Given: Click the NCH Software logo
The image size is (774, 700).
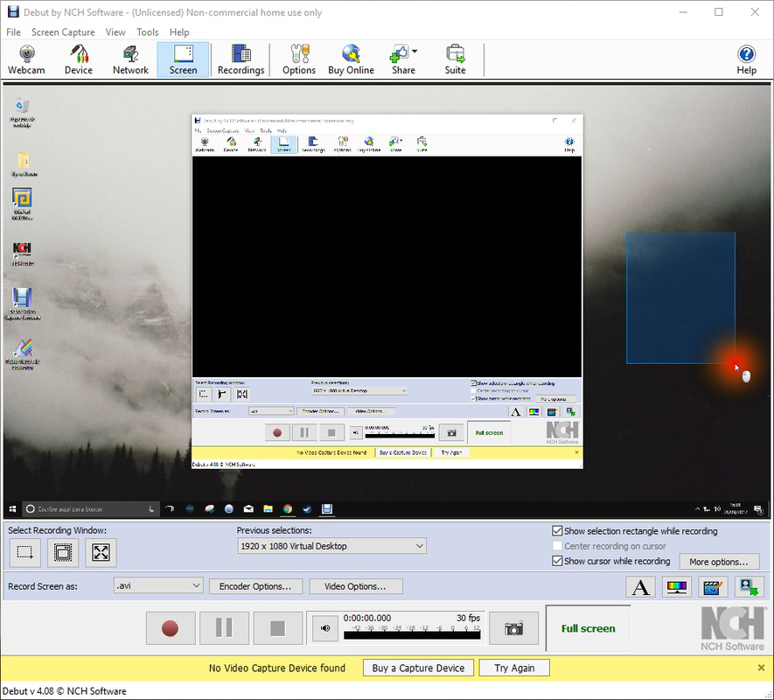Looking at the screenshot, I should click(733, 628).
